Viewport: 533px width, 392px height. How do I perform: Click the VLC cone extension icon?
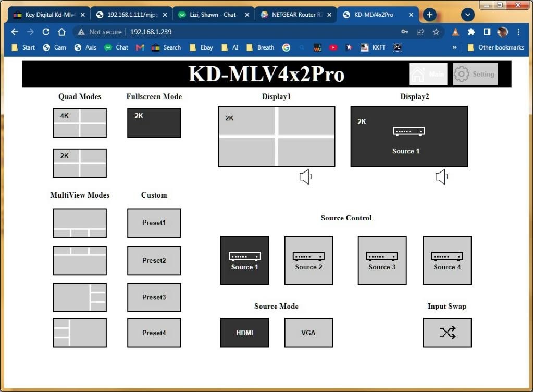pyautogui.click(x=455, y=32)
